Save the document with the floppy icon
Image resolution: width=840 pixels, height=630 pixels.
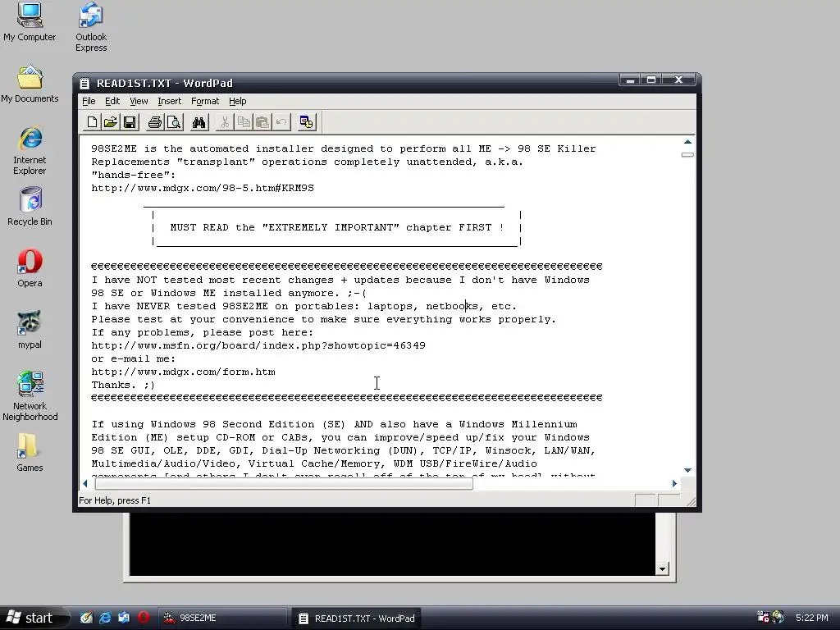click(130, 122)
